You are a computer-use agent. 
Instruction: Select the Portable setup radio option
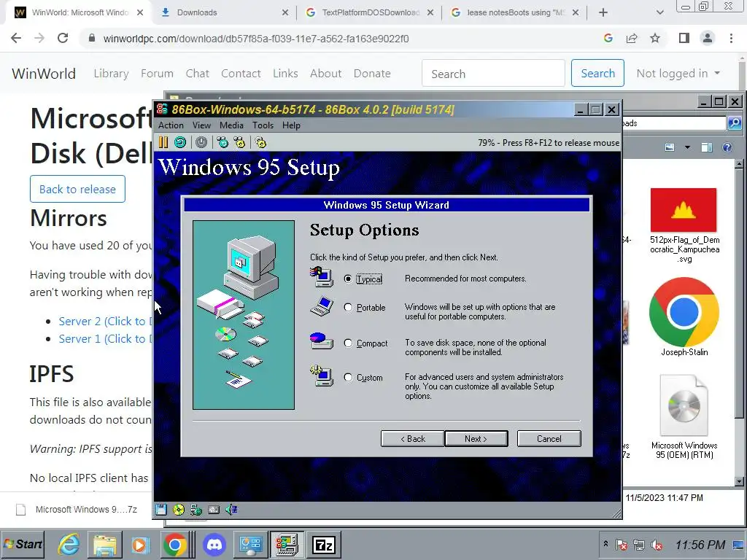pos(348,308)
